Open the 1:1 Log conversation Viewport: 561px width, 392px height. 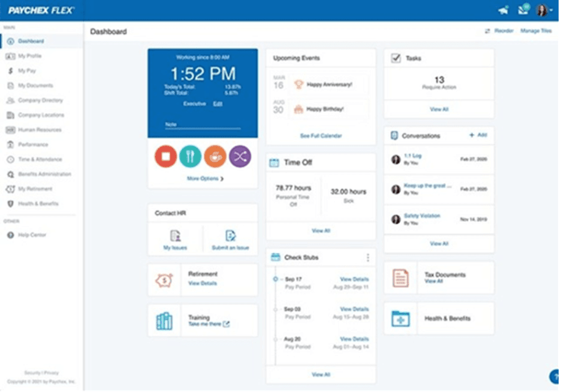[412, 156]
